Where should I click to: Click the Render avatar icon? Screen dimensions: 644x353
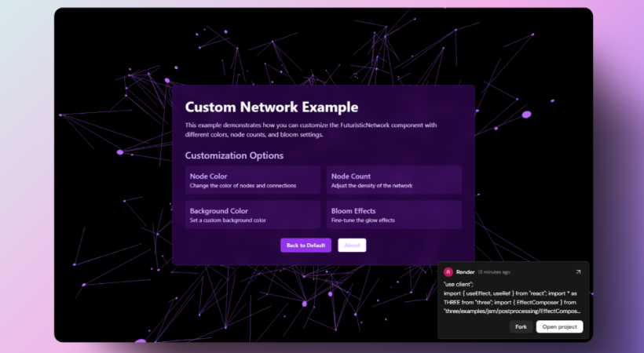(448, 271)
